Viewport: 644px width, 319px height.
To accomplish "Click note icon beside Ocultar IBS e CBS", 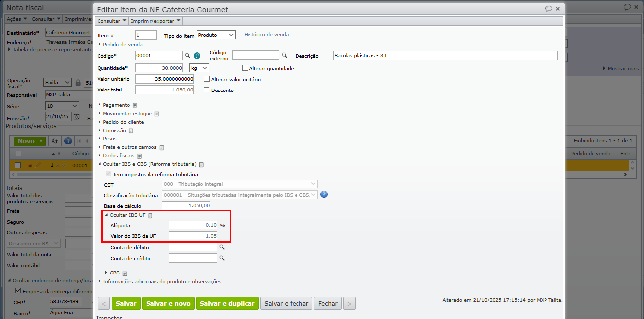I will coord(201,164).
